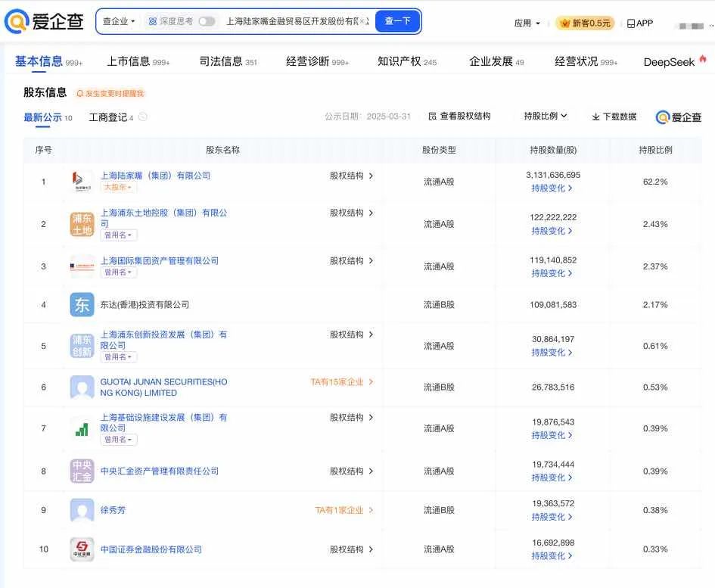Select the 最新公示 sub-tab
This screenshot has width=715, height=588.
48,118
